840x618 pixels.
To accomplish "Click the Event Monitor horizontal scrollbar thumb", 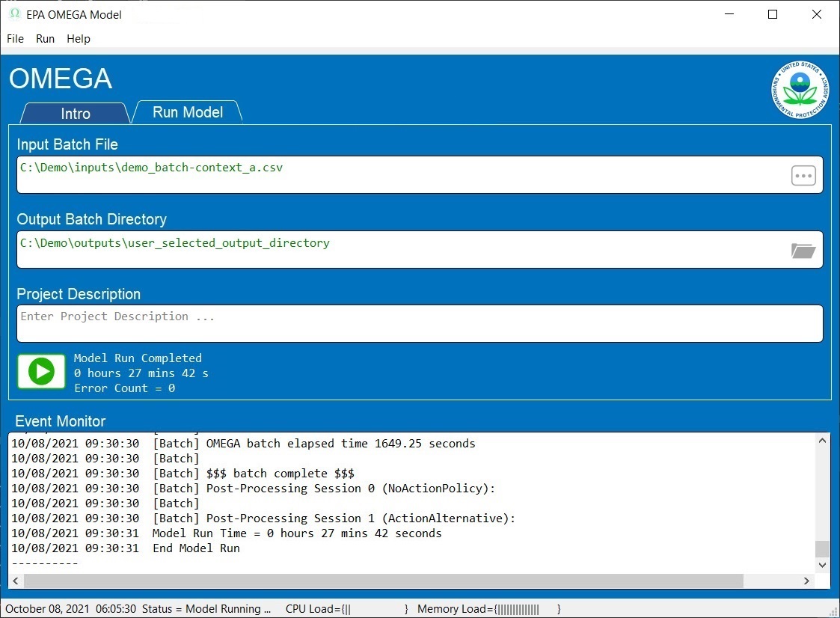I will [x=384, y=581].
